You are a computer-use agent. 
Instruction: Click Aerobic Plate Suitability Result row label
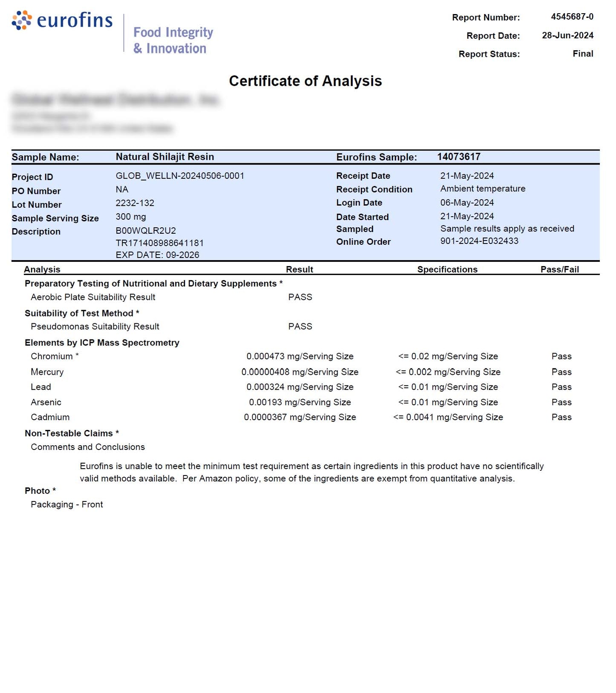click(93, 297)
